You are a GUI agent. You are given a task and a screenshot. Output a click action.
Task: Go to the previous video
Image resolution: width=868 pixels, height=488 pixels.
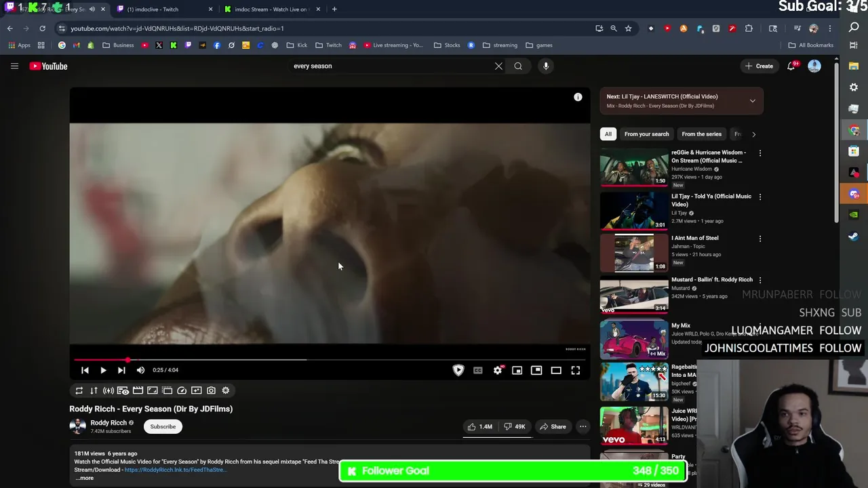point(85,370)
